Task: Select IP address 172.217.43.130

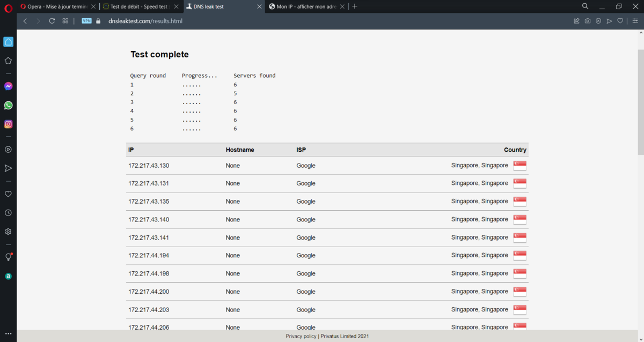Action: pyautogui.click(x=149, y=166)
